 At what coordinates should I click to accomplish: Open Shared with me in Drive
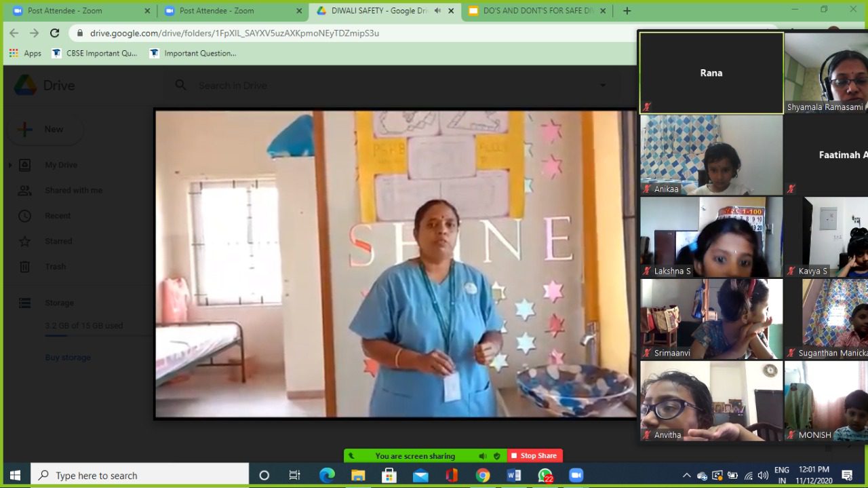(x=74, y=191)
